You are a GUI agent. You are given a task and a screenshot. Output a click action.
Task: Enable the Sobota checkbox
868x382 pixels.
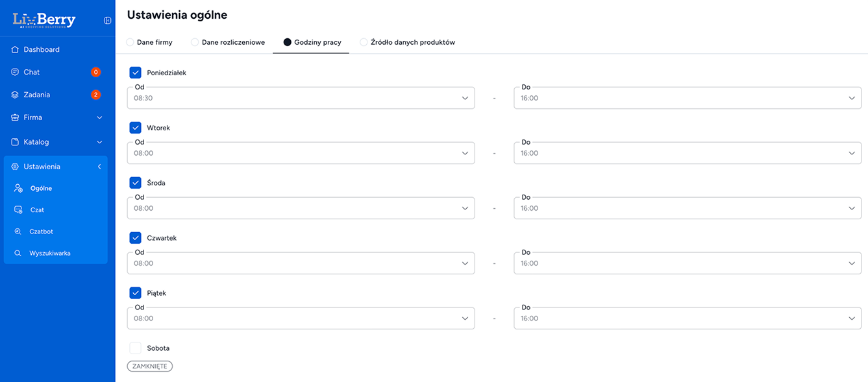135,348
